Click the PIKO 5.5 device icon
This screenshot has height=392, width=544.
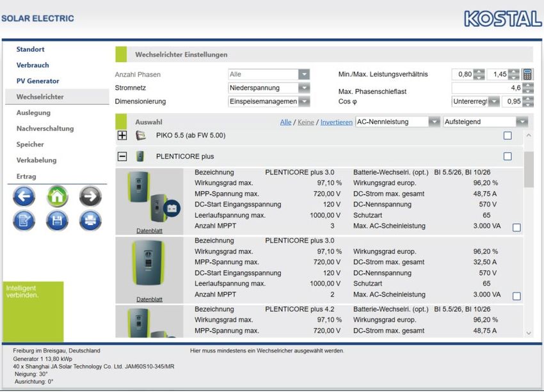[141, 136]
